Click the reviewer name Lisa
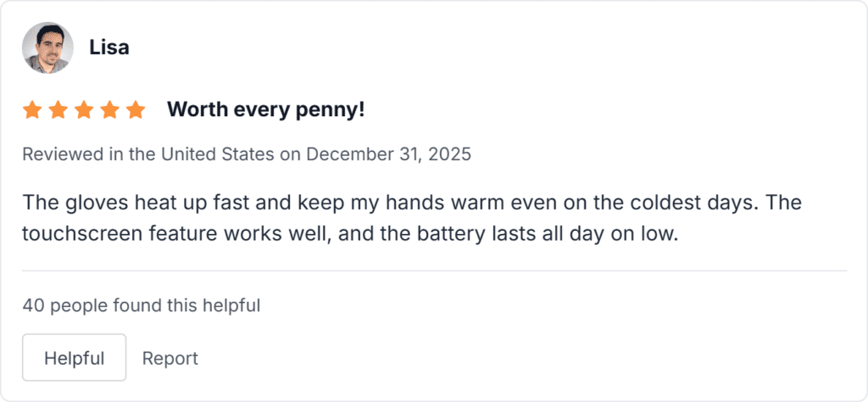The height and width of the screenshot is (402, 868). [x=109, y=47]
